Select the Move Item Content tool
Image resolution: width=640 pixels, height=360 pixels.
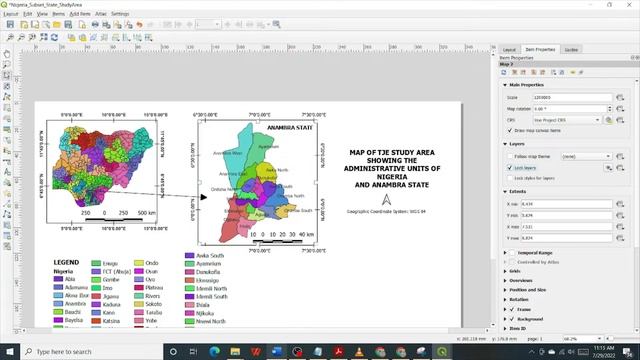point(7,86)
